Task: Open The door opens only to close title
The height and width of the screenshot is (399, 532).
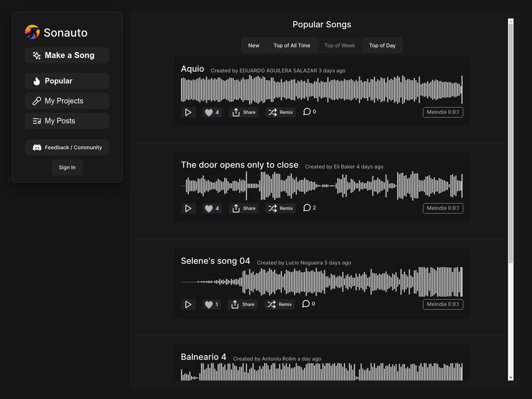Action: pyautogui.click(x=239, y=165)
